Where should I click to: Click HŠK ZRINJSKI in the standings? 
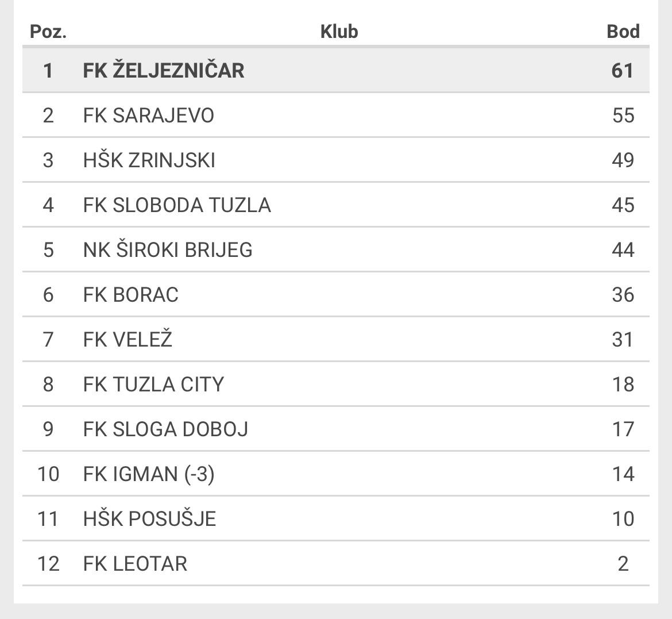(x=149, y=160)
